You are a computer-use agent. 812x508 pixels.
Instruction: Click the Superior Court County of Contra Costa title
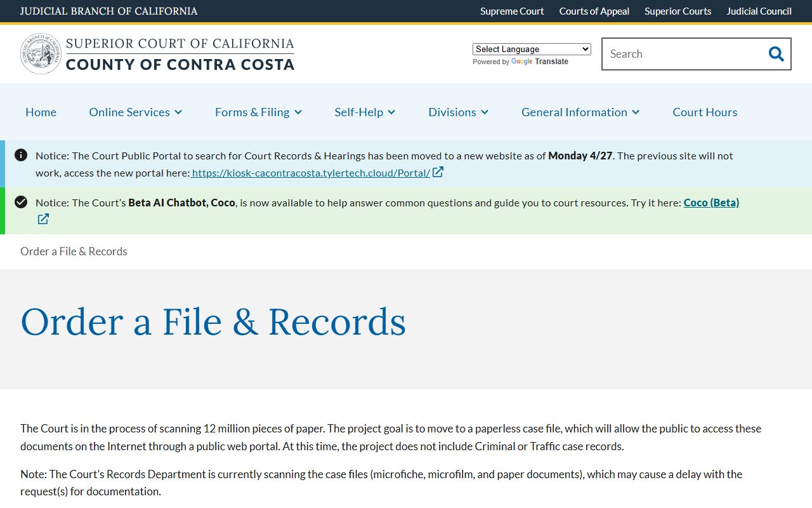pos(180,54)
